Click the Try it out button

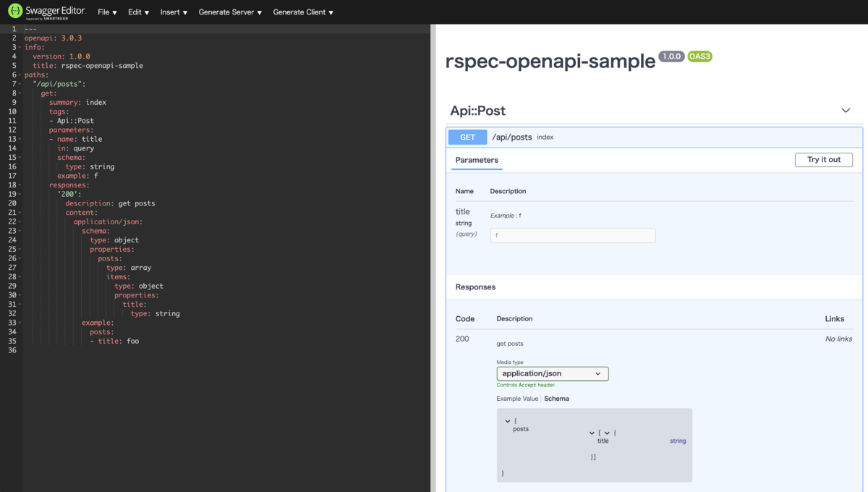[x=824, y=160]
